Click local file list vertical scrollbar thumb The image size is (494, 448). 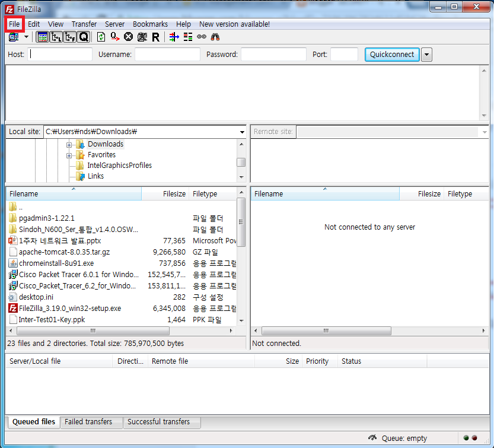coord(241,223)
